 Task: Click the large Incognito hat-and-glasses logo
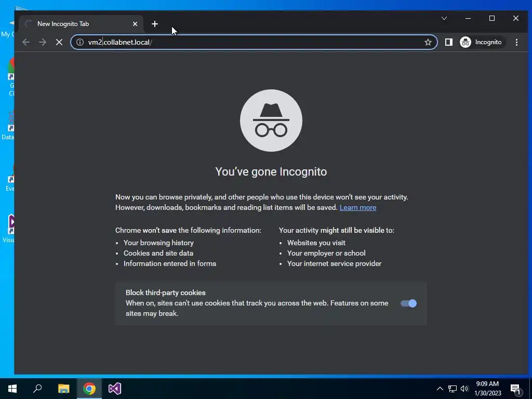pos(271,121)
